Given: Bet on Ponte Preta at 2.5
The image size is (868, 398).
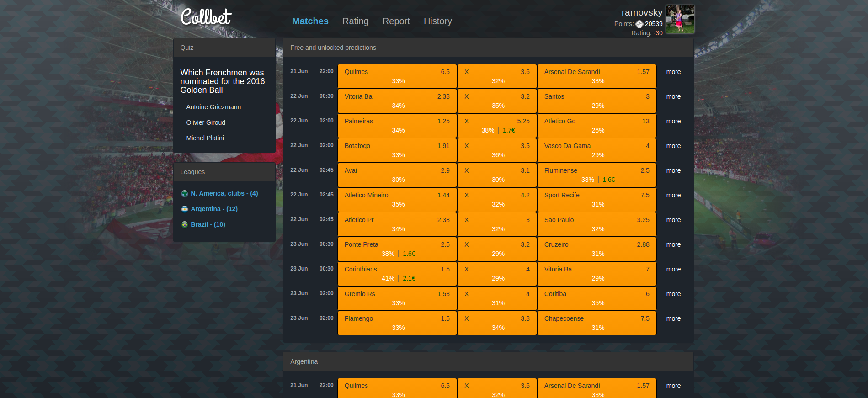Looking at the screenshot, I should [397, 249].
